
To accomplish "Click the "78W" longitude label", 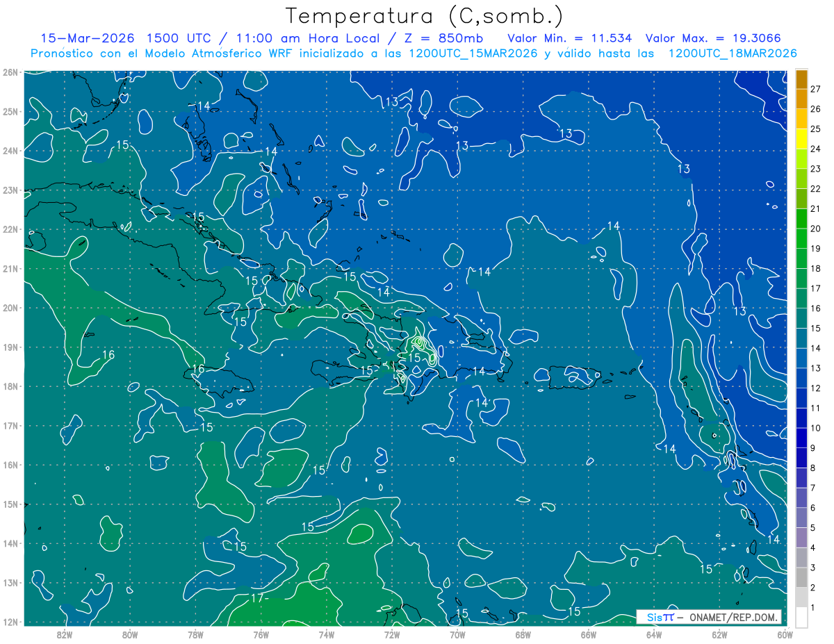I will click(x=195, y=634).
